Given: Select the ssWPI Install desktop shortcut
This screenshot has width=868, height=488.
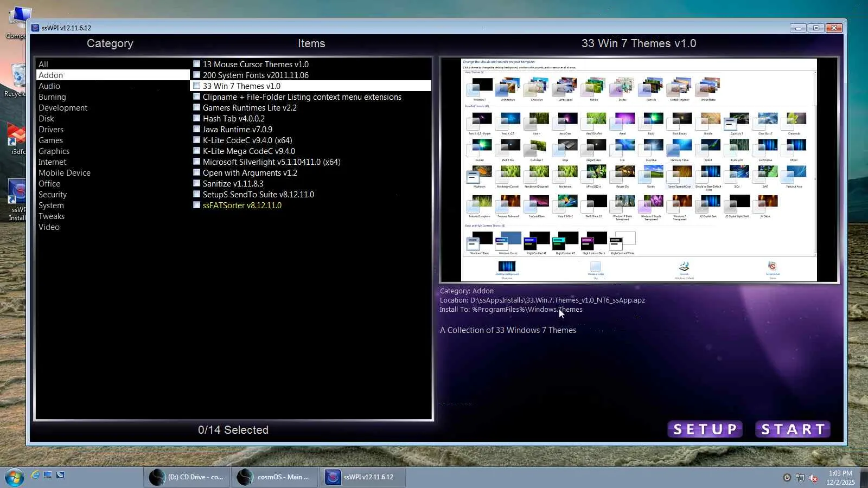Looking at the screenshot, I should tap(17, 201).
